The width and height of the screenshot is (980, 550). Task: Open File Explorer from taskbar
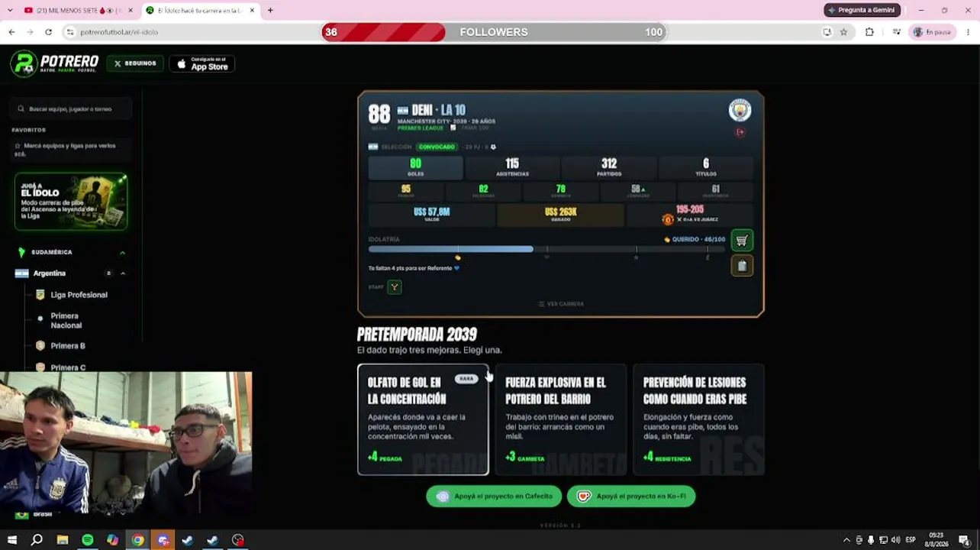coord(63,540)
